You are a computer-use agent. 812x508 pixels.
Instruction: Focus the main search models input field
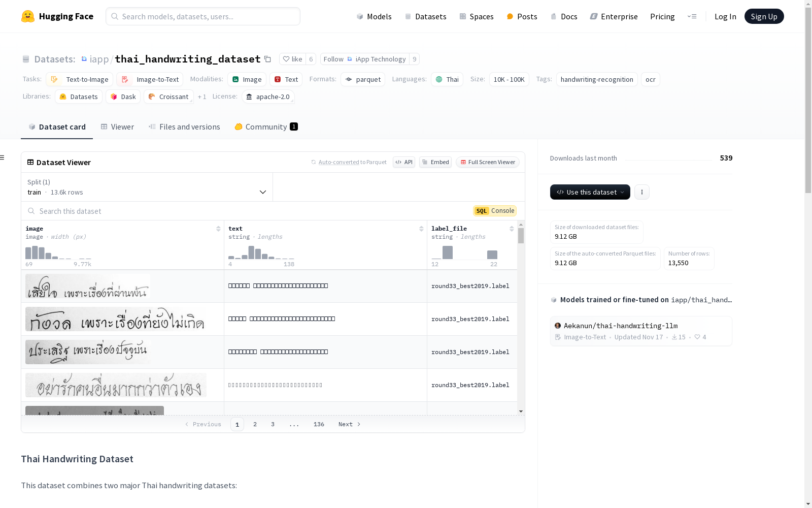[x=203, y=16]
